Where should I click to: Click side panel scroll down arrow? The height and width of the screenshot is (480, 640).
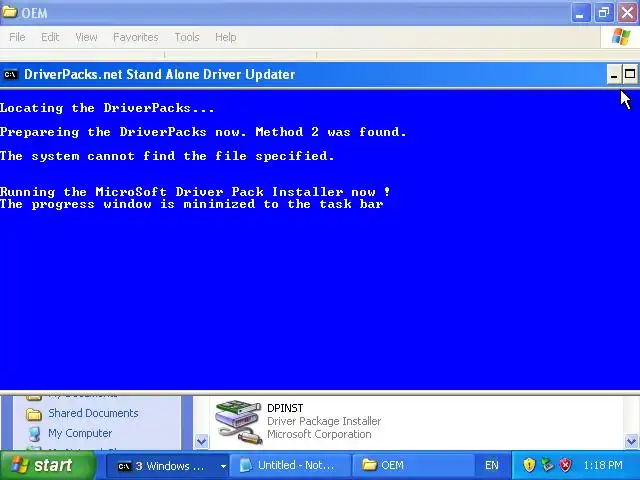(201, 441)
